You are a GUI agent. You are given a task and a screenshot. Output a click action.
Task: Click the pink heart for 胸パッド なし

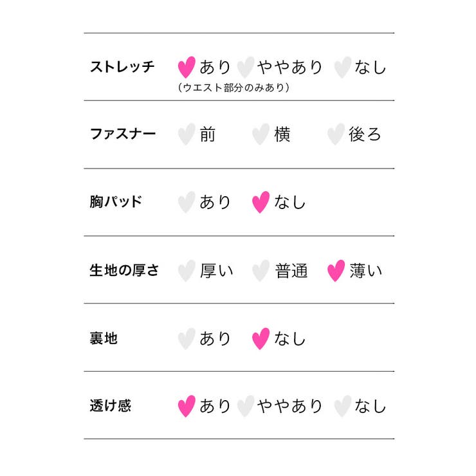click(x=261, y=202)
